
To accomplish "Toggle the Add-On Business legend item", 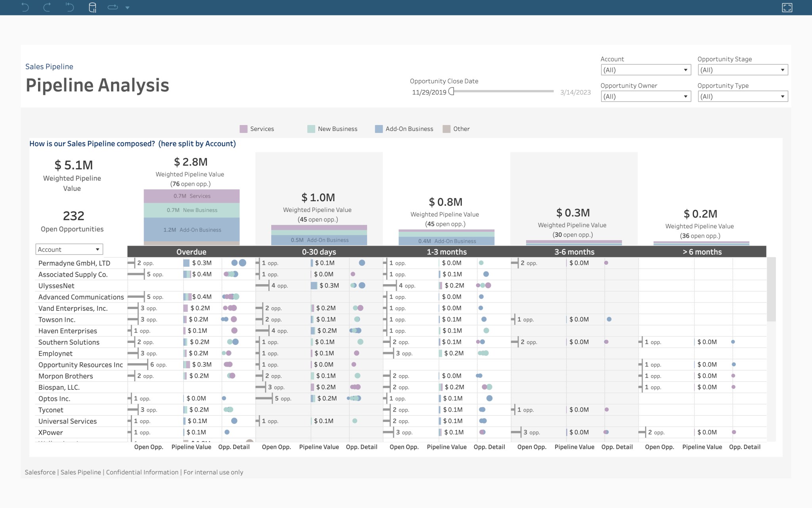I will point(378,129).
